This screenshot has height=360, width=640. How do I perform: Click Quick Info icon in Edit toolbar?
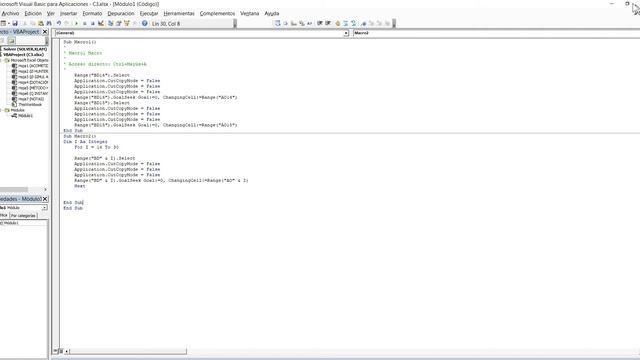[x=293, y=24]
